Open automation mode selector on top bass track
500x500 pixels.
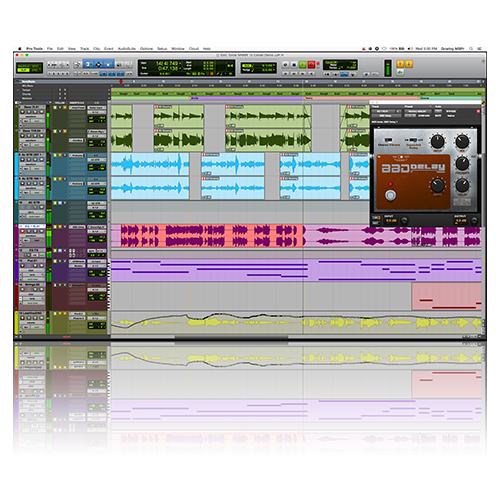[37, 121]
